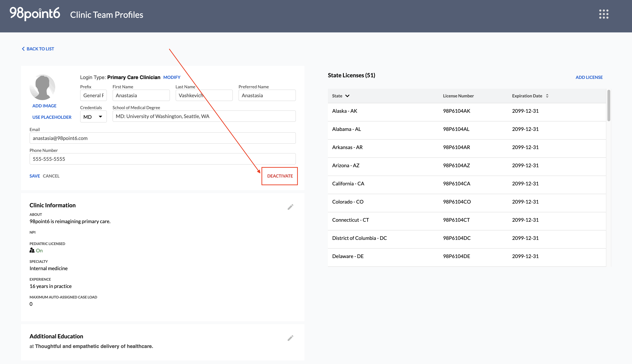This screenshot has width=632, height=364.
Task: Modify the login type
Action: [172, 77]
